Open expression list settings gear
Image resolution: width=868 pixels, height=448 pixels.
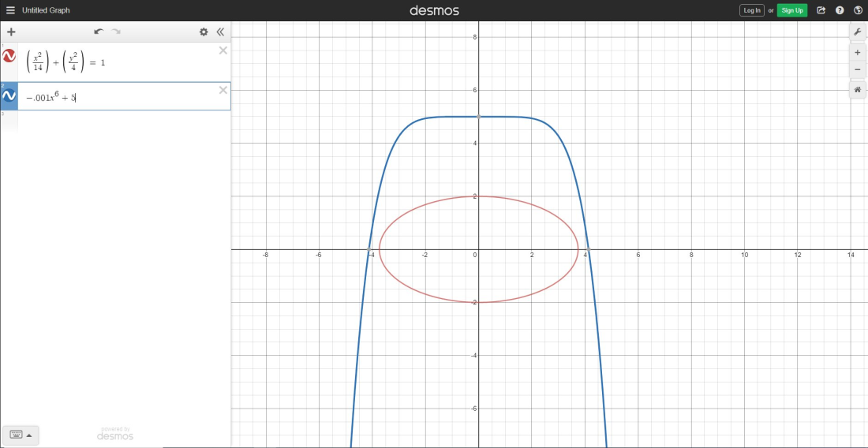(x=204, y=32)
